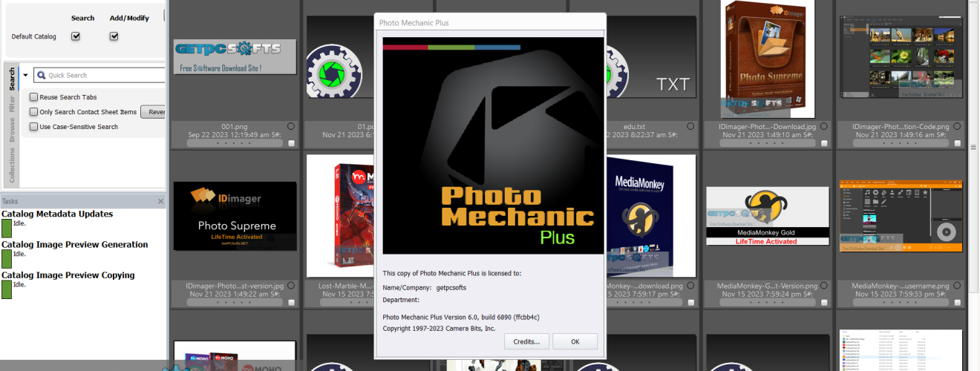Click the Photo Mechanic Plus dialog title
The height and width of the screenshot is (371, 980).
click(x=414, y=22)
